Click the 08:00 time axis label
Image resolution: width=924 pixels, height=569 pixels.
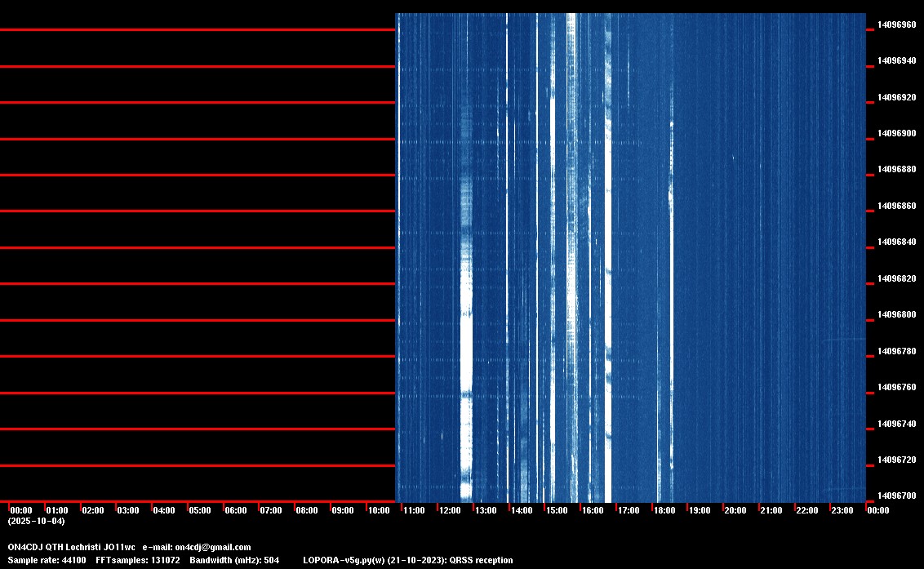click(x=307, y=510)
